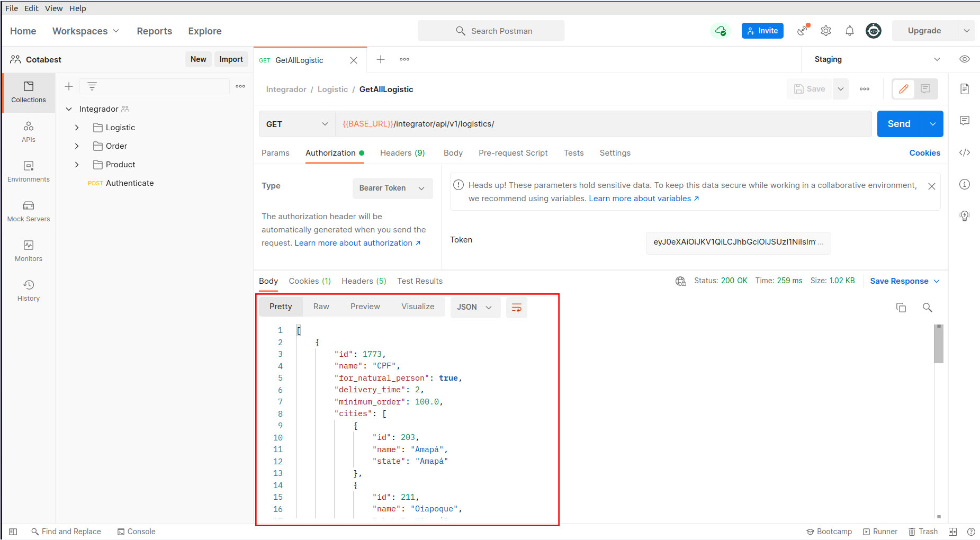The image size is (980, 540).
Task: Open the Workspaces dropdown
Action: click(x=86, y=31)
